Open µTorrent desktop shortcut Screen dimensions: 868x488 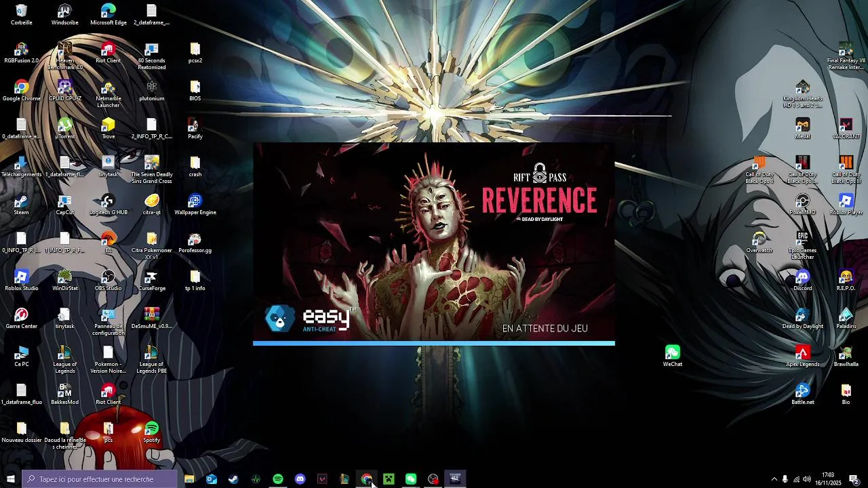[65, 129]
